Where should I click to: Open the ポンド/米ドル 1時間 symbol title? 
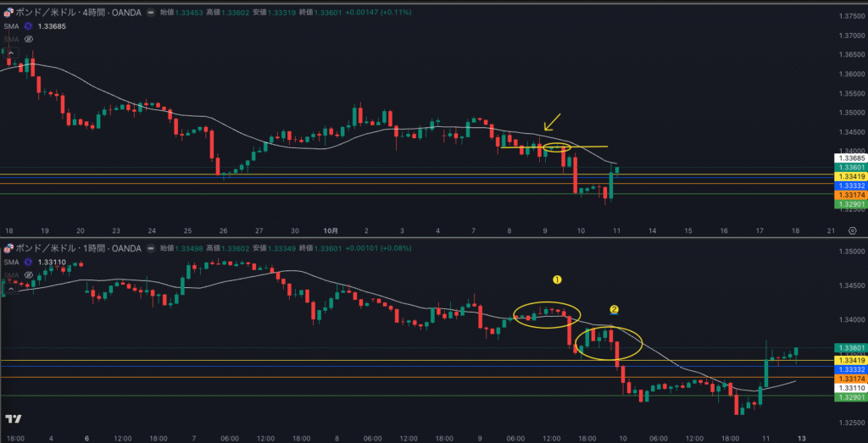78,248
